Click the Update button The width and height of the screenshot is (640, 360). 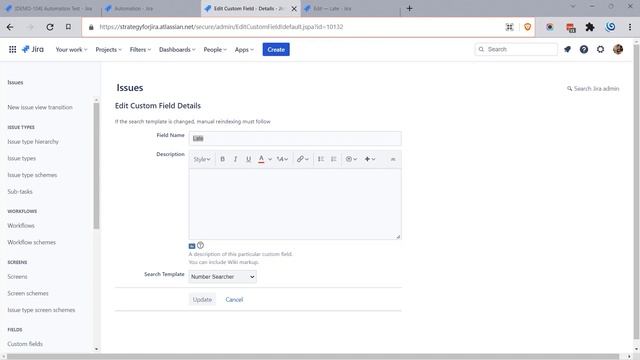202,300
